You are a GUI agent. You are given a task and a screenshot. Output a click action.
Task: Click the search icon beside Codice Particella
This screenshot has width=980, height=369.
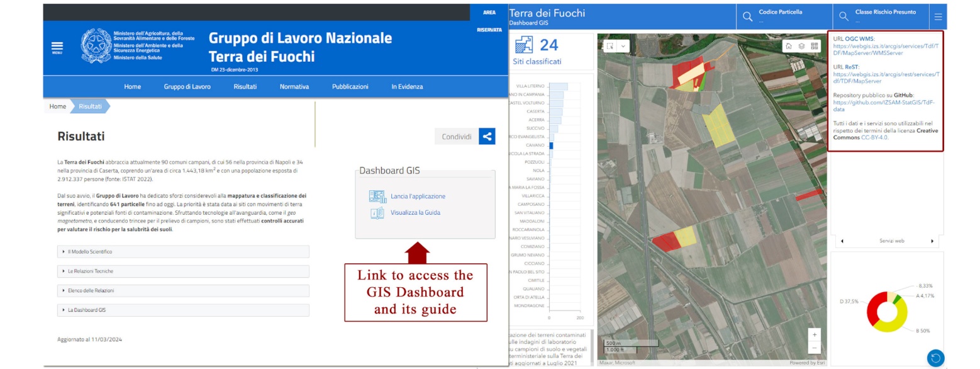(747, 17)
